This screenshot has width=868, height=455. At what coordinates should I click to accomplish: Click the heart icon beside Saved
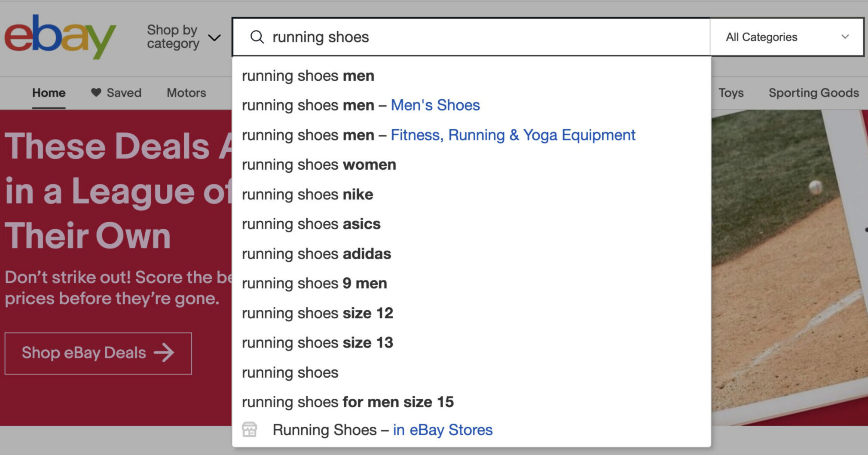pyautogui.click(x=96, y=92)
